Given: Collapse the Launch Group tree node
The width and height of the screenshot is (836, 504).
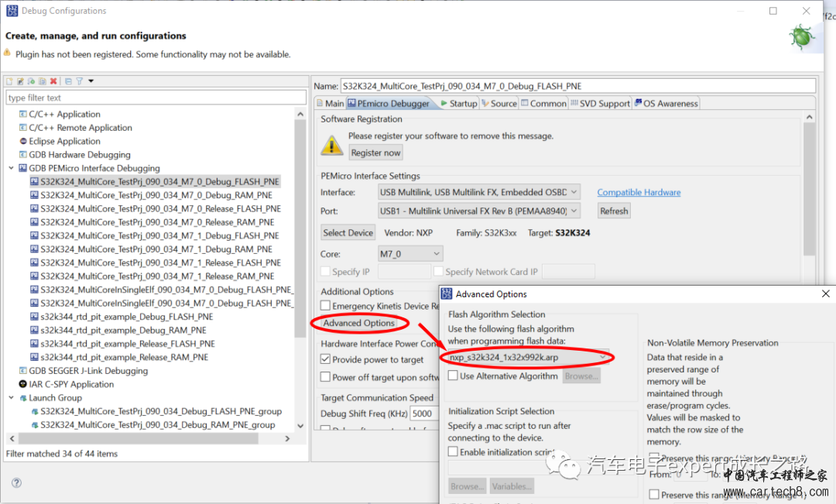Looking at the screenshot, I should (11, 398).
